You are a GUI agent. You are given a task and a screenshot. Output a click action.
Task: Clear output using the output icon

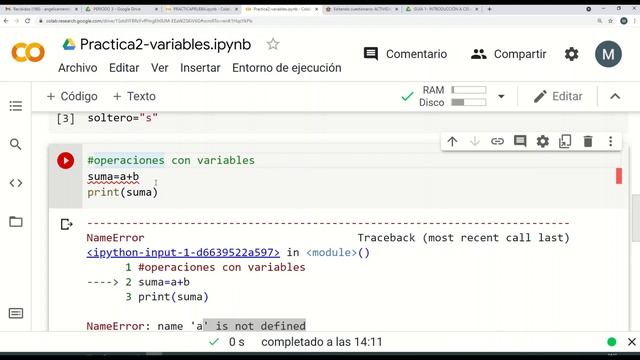point(66,224)
